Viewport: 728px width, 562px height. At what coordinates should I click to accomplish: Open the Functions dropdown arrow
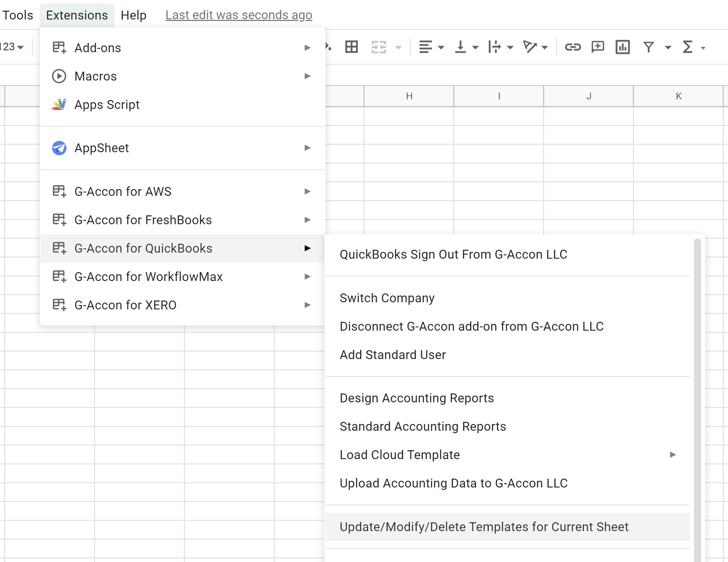tap(703, 48)
